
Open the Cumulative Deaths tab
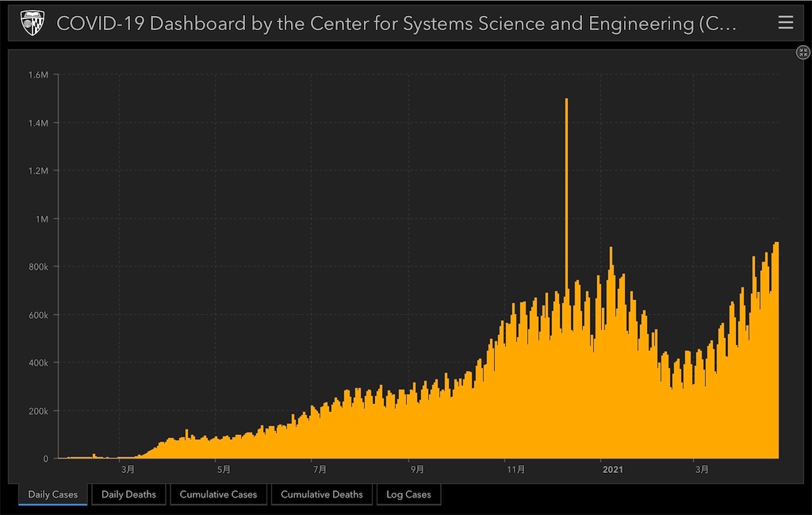322,494
